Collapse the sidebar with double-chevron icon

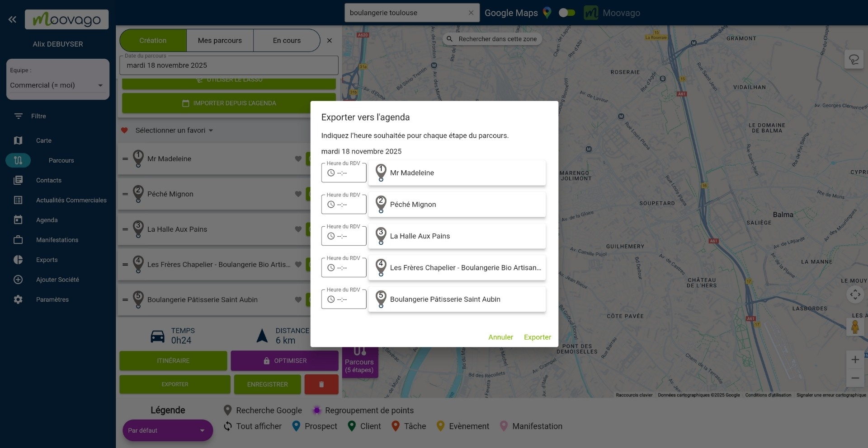pyautogui.click(x=12, y=19)
